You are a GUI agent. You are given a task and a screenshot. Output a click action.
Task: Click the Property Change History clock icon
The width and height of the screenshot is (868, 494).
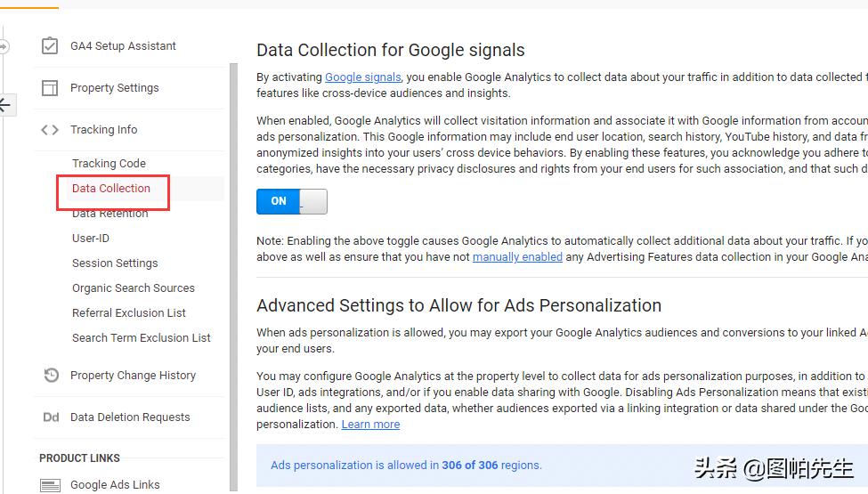click(51, 376)
